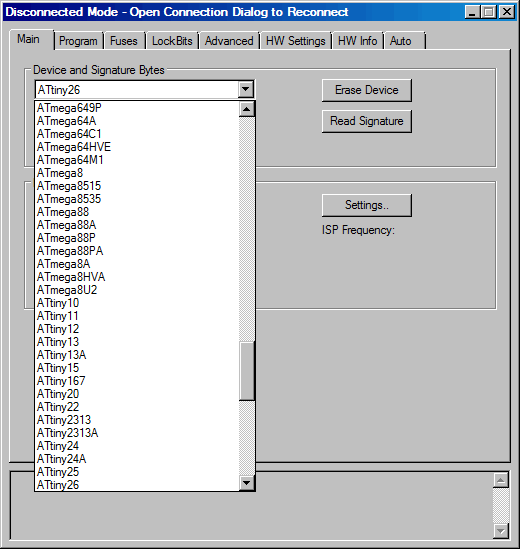Pick ATtiny11 from the list
The height and width of the screenshot is (549, 520).
[x=137, y=316]
